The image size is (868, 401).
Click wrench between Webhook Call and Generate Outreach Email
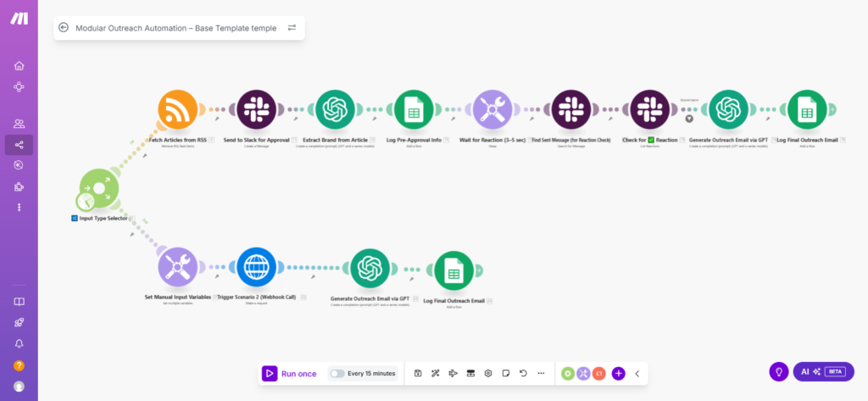tap(314, 277)
